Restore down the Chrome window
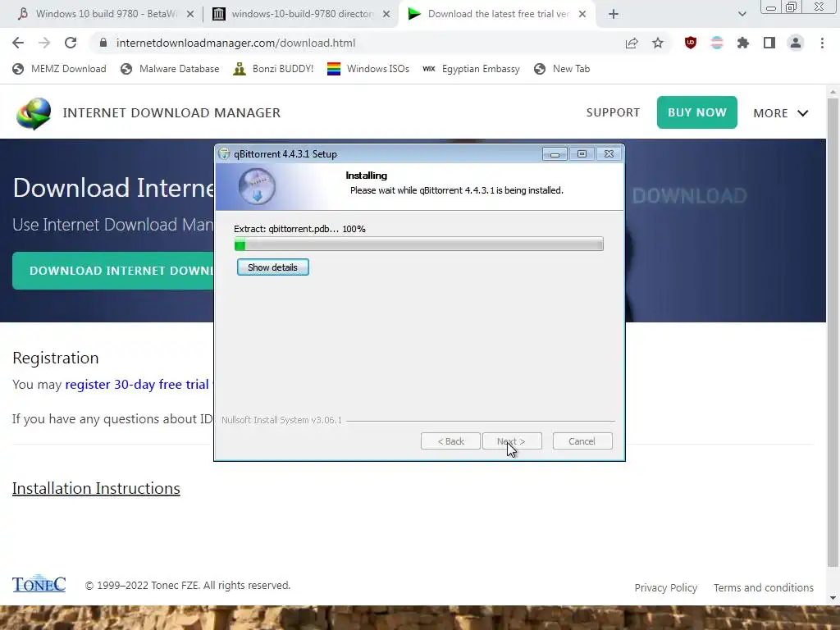 tap(792, 7)
